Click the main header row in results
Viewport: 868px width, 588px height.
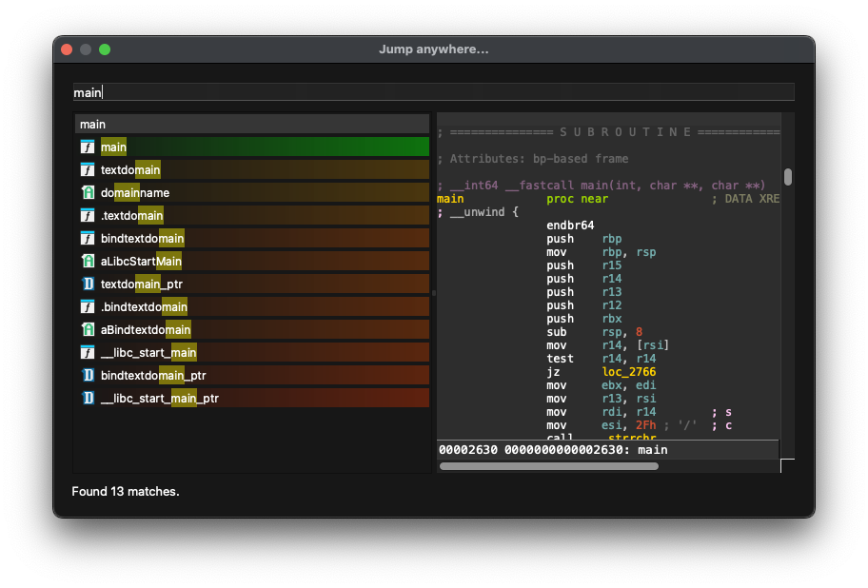click(x=252, y=125)
